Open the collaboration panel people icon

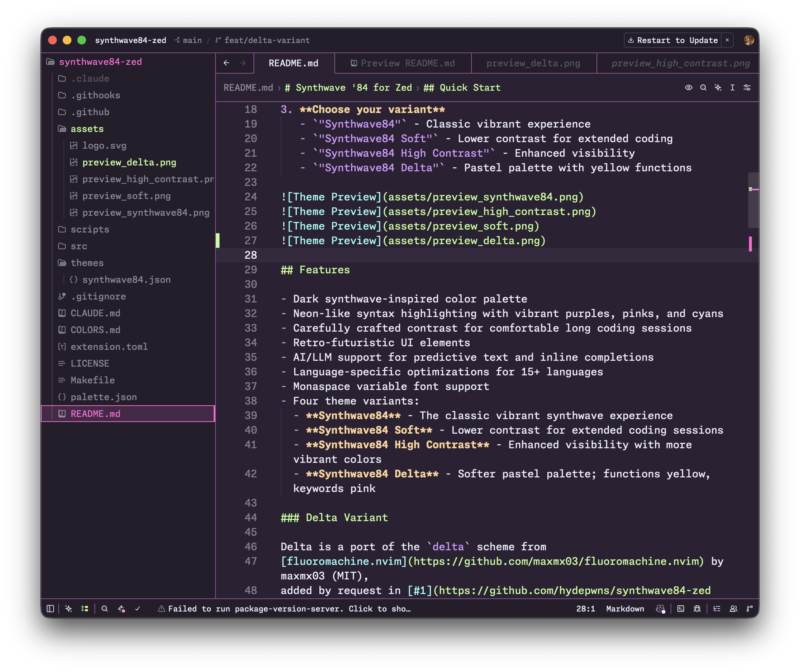pyautogui.click(x=733, y=609)
